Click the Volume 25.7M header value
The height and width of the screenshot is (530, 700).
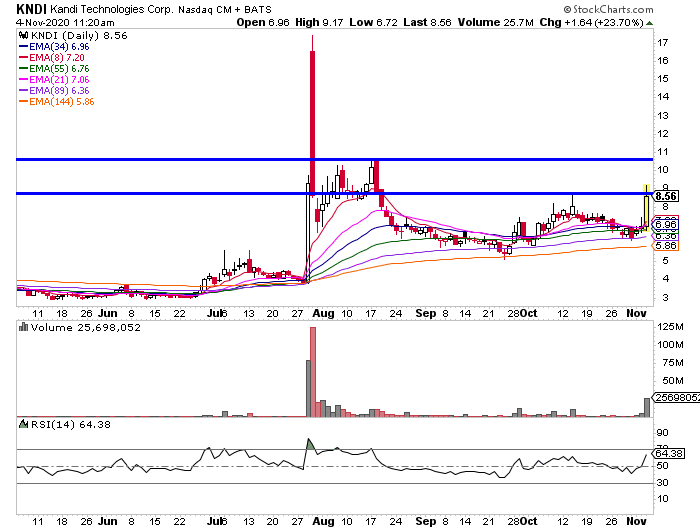[496, 22]
